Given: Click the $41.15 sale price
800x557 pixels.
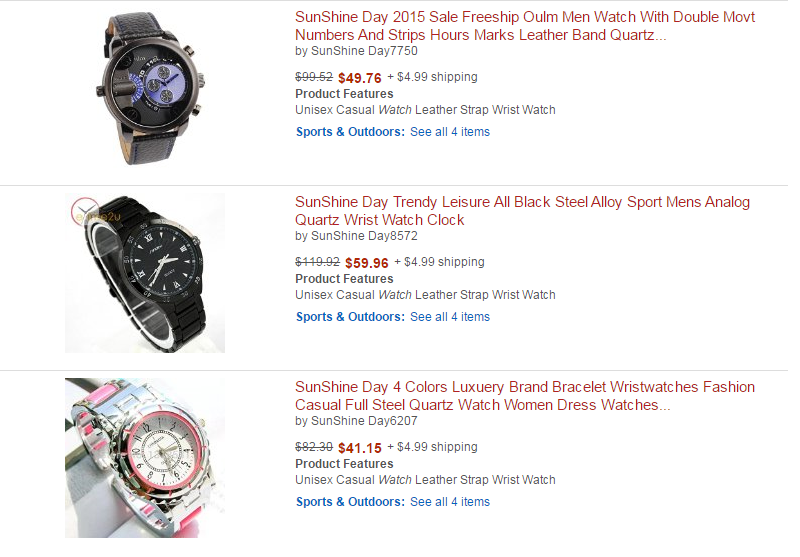Looking at the screenshot, I should click(360, 448).
